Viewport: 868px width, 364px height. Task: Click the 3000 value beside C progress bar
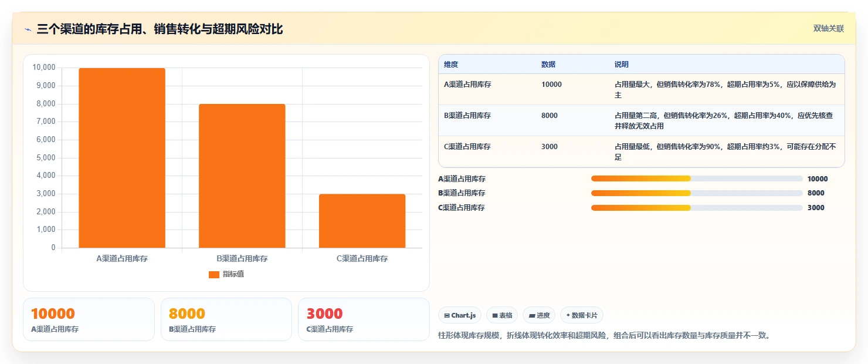[816, 208]
